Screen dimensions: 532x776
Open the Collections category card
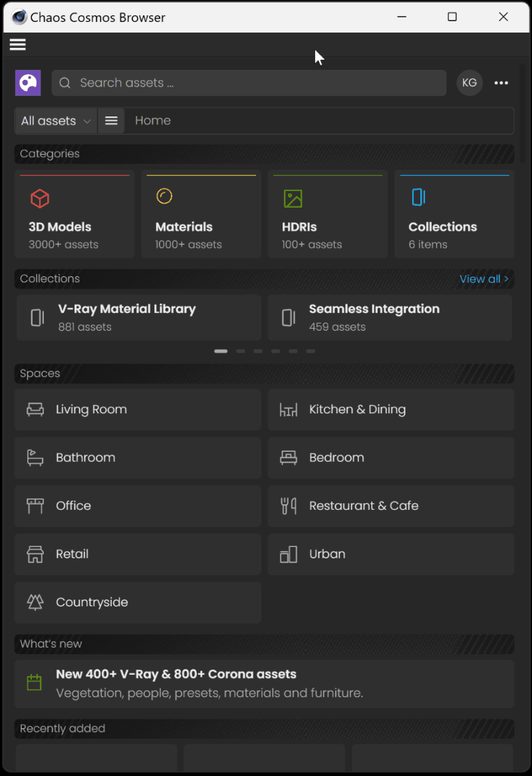point(454,214)
